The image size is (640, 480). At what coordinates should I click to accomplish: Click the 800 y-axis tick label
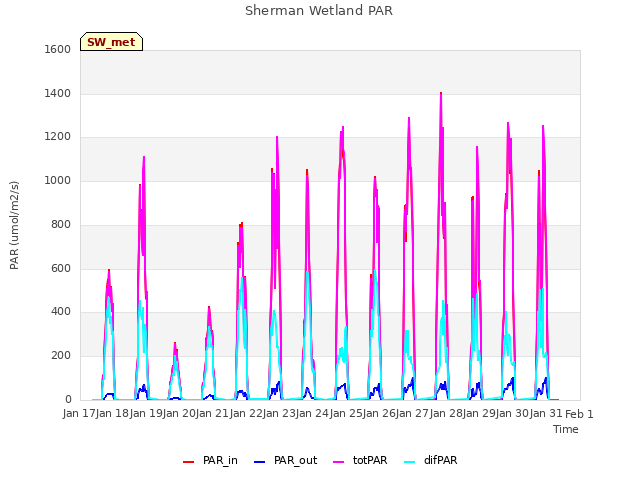pyautogui.click(x=61, y=224)
